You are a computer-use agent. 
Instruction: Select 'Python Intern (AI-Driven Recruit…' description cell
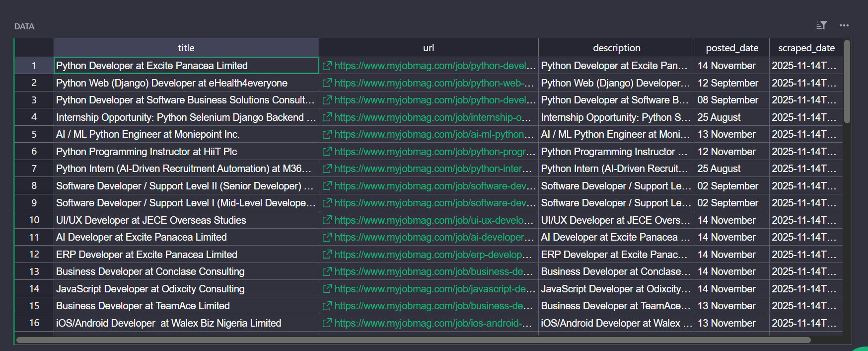coord(617,169)
